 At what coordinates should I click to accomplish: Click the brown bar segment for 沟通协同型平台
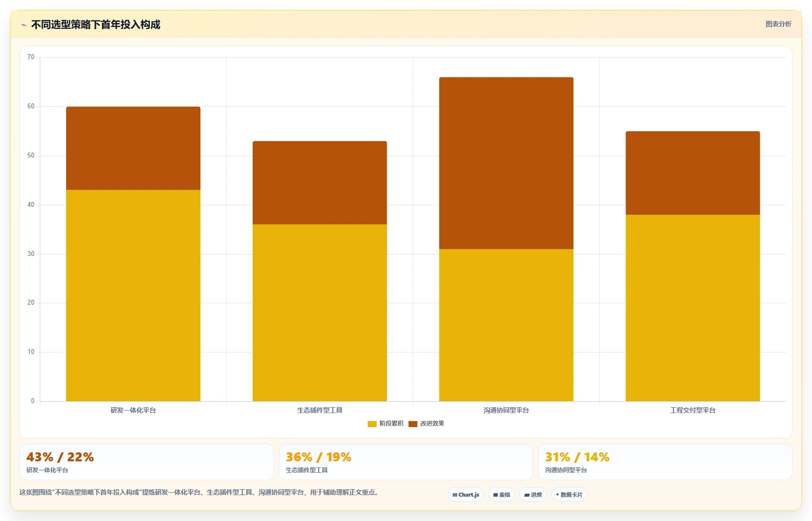pyautogui.click(x=506, y=163)
